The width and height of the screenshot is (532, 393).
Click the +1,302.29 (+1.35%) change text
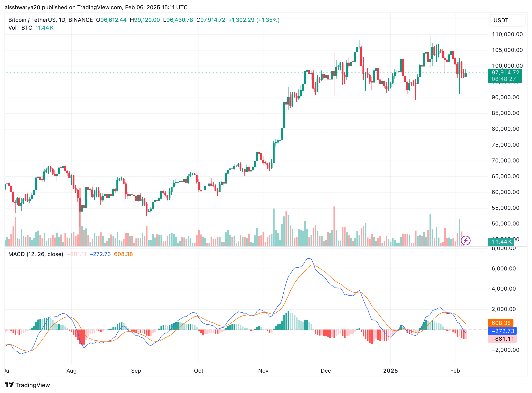254,20
